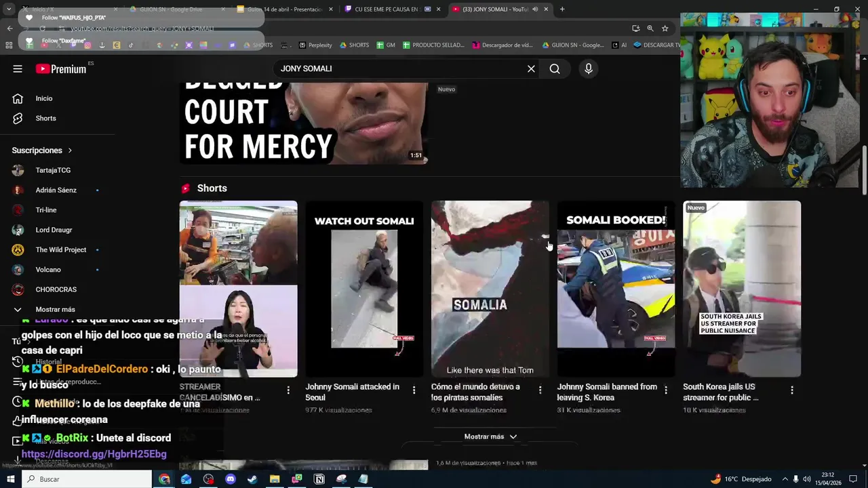Open the bookmarks apps grid icon
868x488 pixels.
[x=9, y=45]
